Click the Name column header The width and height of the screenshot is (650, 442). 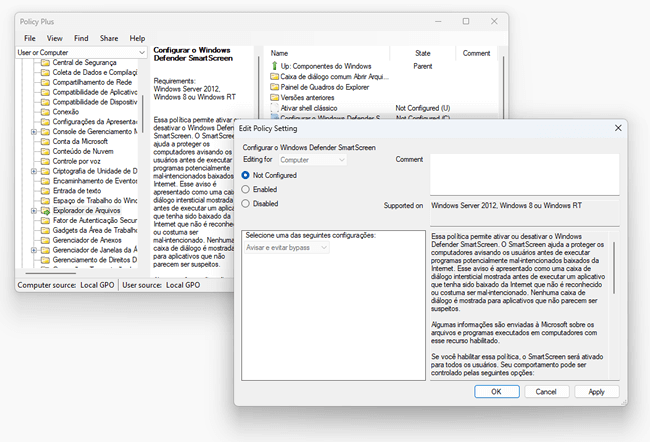pos(327,53)
